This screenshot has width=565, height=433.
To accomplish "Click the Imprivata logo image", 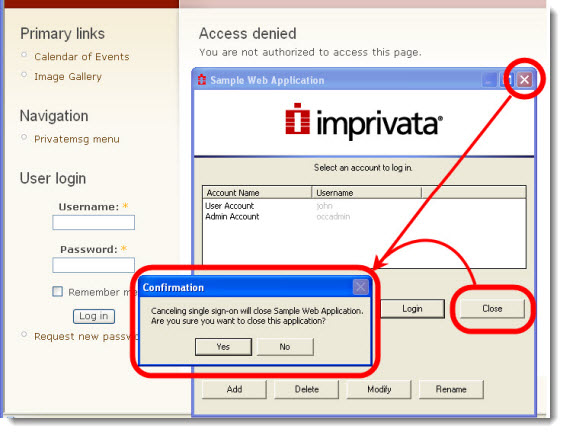I will (x=364, y=121).
